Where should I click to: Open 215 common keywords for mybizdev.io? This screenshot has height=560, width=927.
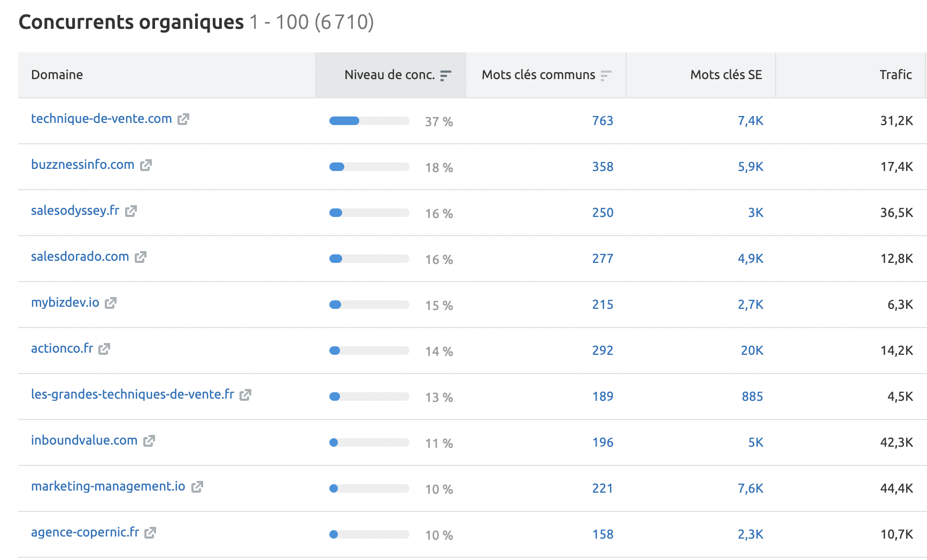602,305
